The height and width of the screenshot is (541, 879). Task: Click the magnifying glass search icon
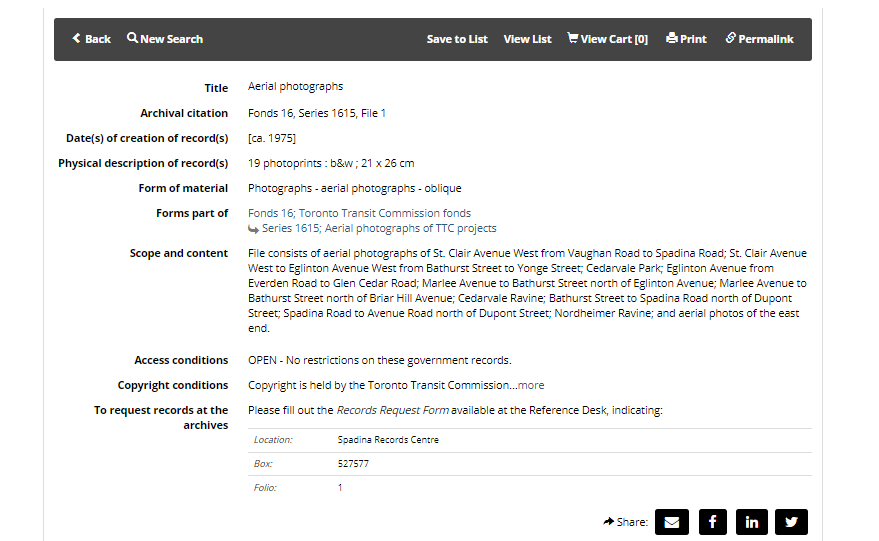pos(132,38)
